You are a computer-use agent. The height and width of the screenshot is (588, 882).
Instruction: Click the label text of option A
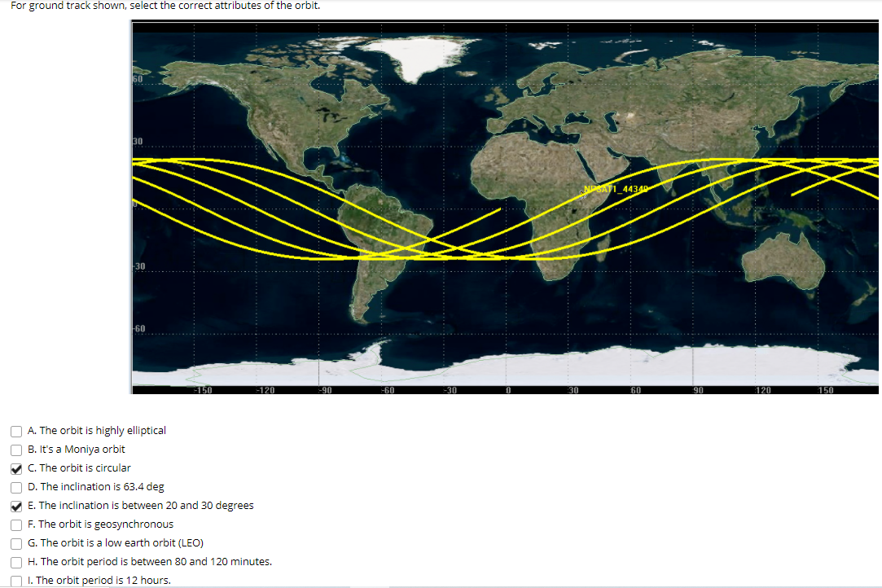pos(96,431)
